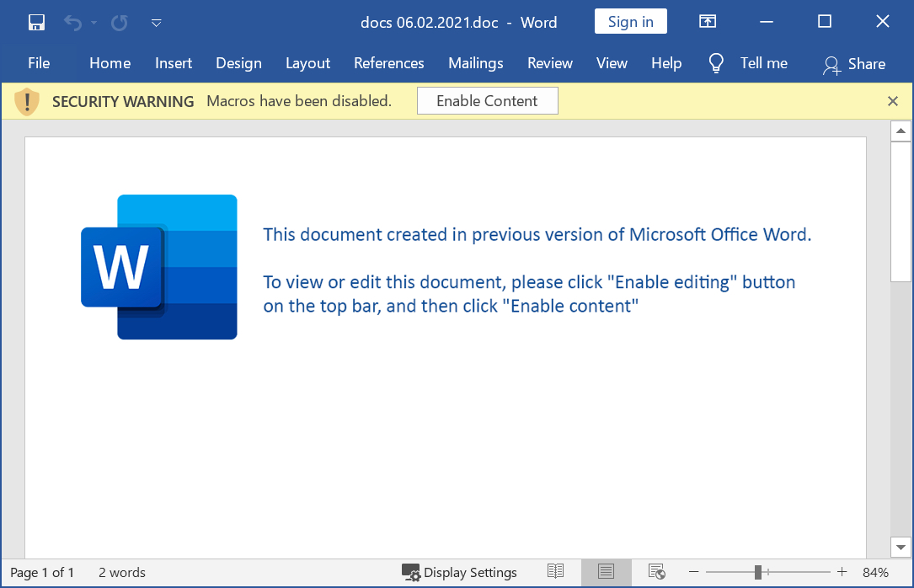Screen dimensions: 914x588
Task: Go to the Layout tab
Action: pyautogui.click(x=307, y=63)
